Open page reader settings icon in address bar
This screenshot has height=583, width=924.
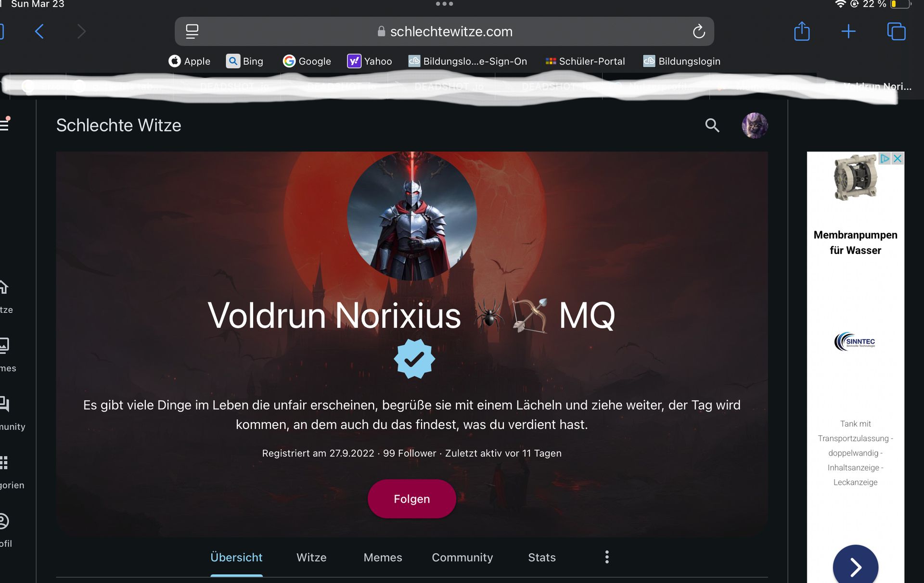tap(192, 32)
